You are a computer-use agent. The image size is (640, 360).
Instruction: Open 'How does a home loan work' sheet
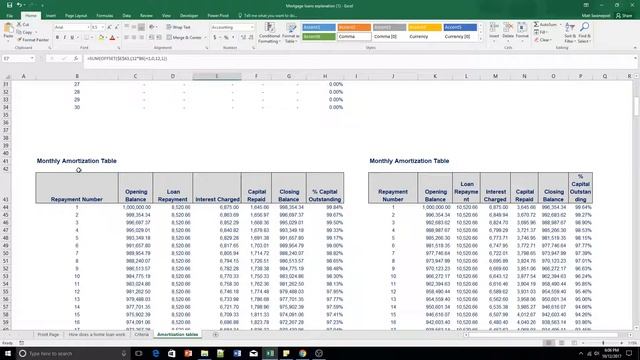pos(97,334)
